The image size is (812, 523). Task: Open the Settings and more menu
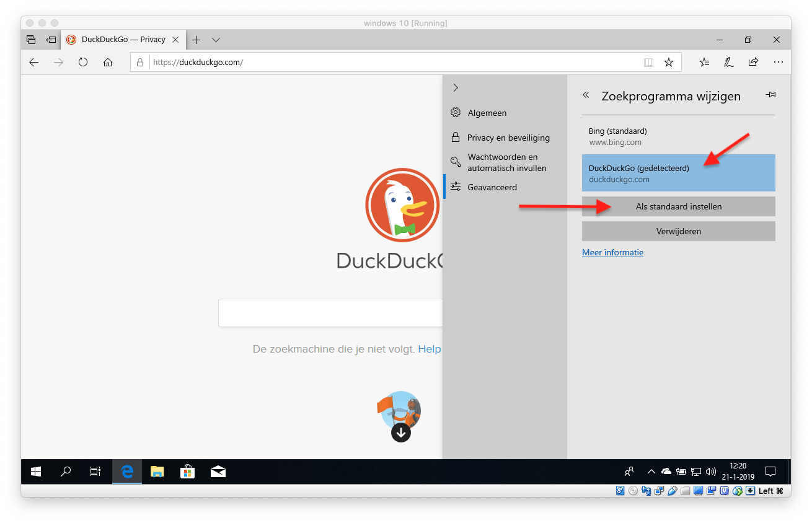779,63
